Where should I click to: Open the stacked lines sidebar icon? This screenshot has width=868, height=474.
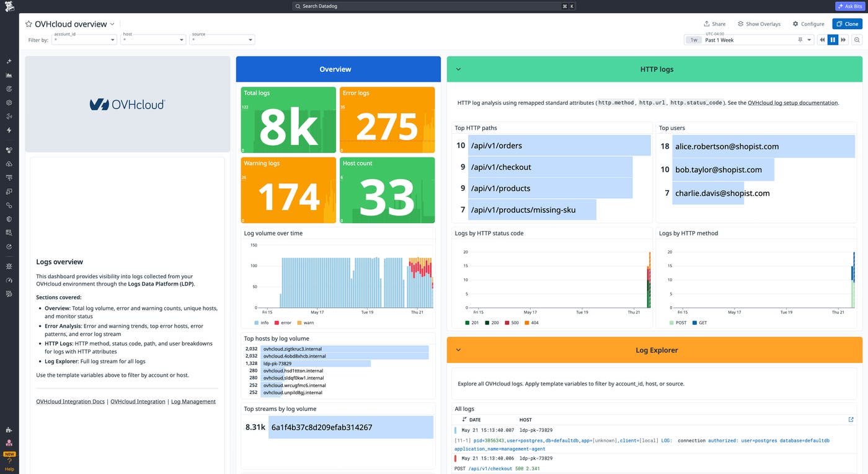click(x=9, y=178)
